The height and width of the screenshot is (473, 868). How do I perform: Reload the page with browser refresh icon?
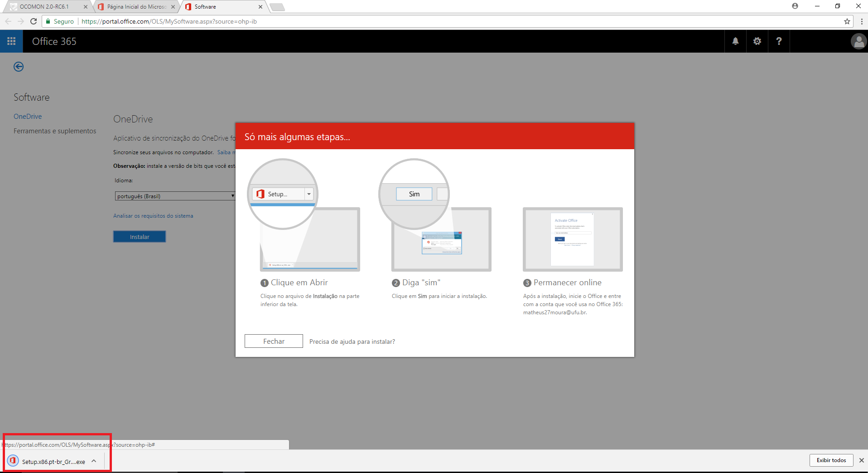click(x=34, y=21)
